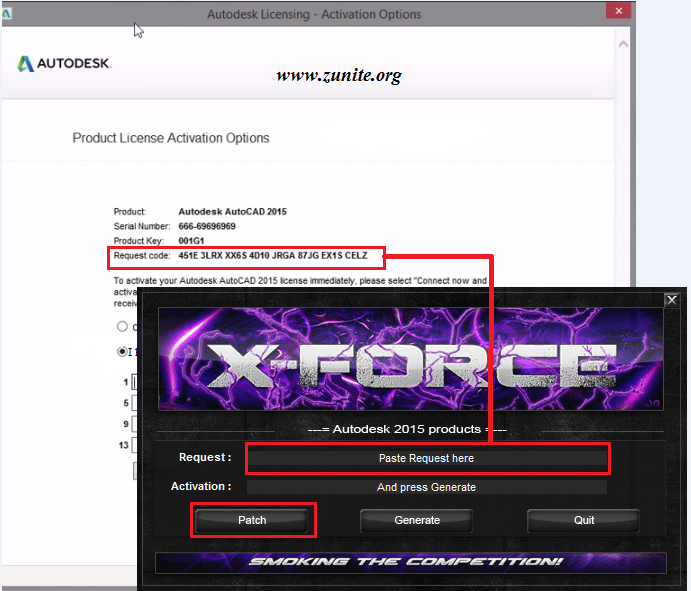Click the Generate button

point(417,520)
